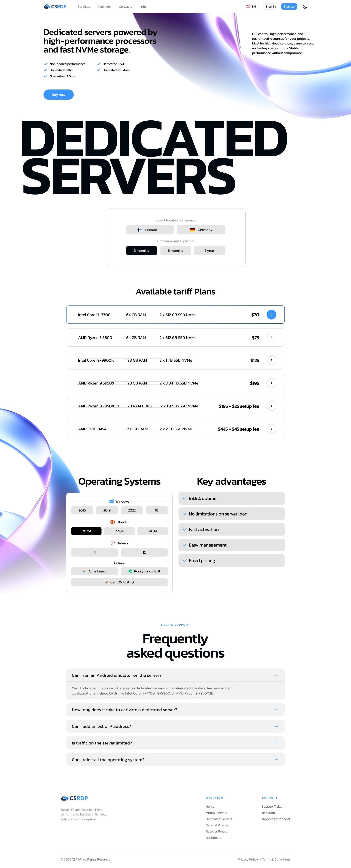Collapse the Android emulator FAQ answer
Viewport: 351px width, 868px height.
click(x=276, y=675)
